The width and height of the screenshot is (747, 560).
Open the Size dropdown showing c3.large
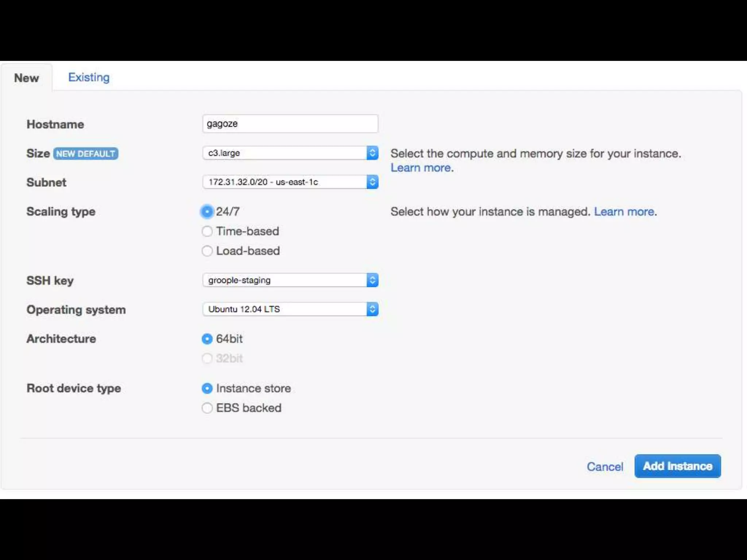pos(285,153)
